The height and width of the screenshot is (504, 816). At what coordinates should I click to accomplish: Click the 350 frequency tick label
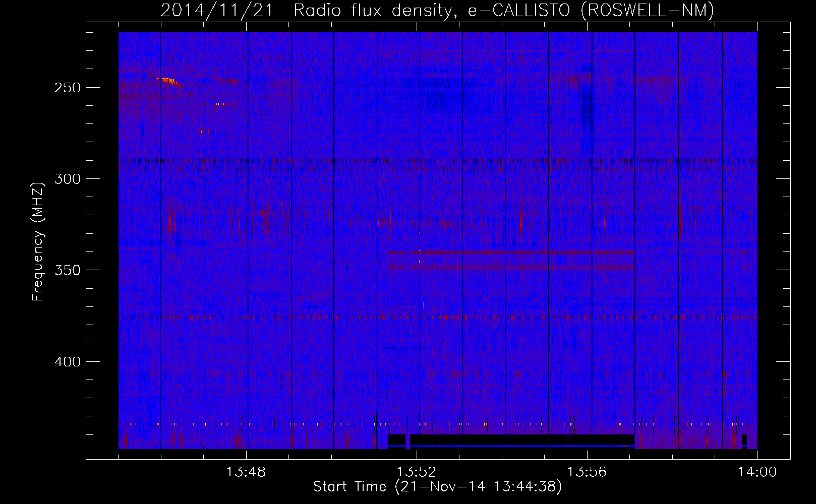click(68, 270)
